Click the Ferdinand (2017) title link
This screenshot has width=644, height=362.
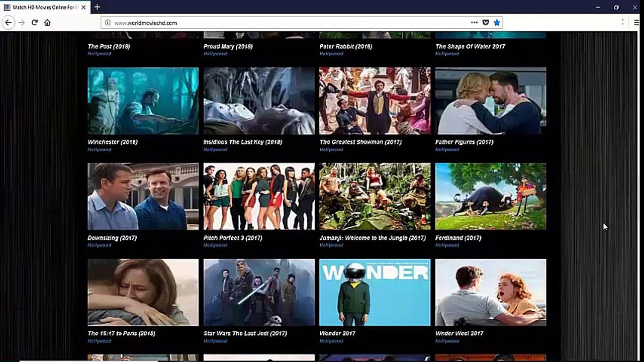pyautogui.click(x=458, y=238)
